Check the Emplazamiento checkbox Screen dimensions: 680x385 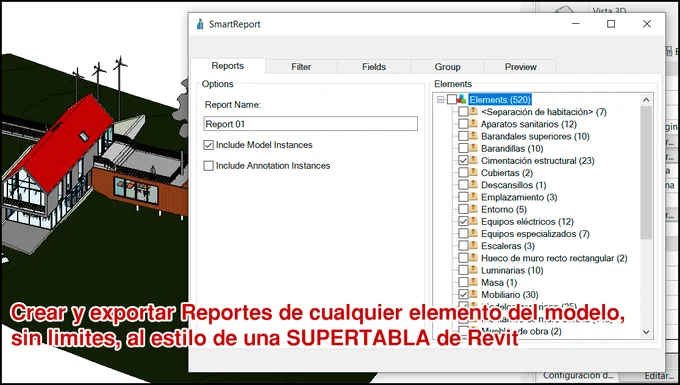[x=463, y=197]
